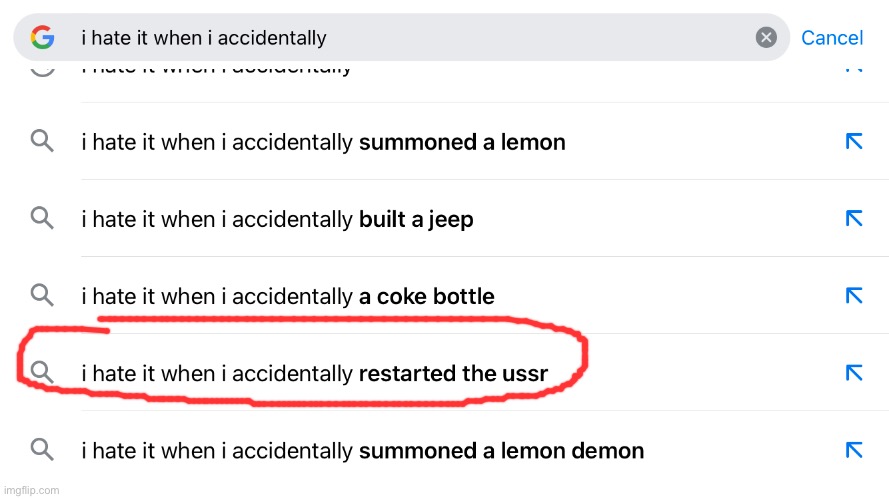
Task: Fill query arrow for "restarted the ussr"
Action: pos(854,373)
